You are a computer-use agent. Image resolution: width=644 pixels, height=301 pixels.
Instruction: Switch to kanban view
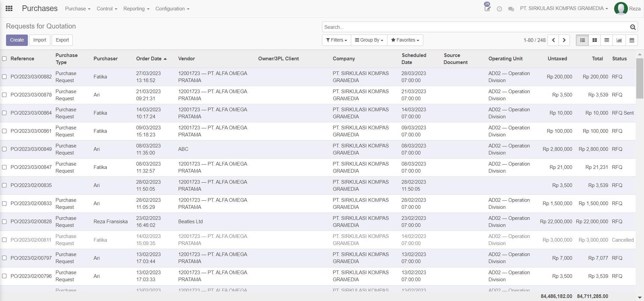[595, 40]
